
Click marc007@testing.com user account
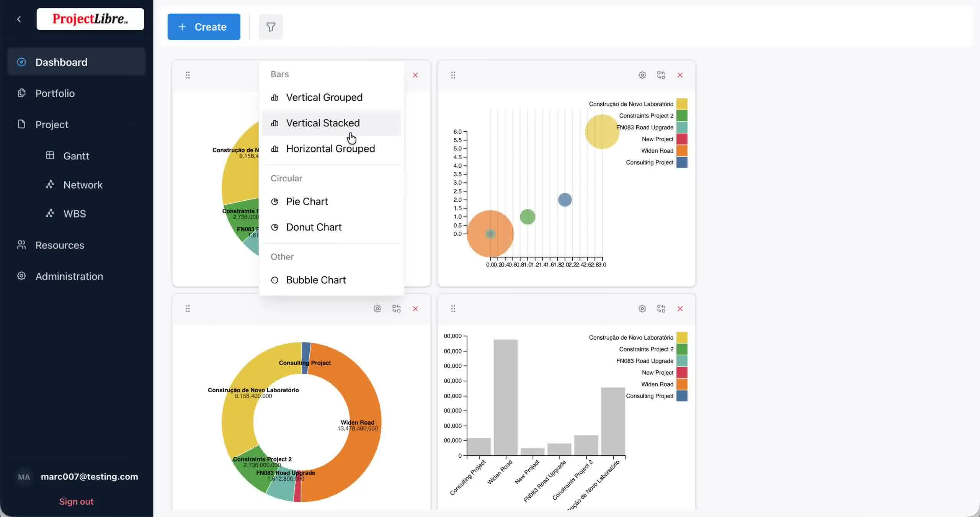coord(89,477)
